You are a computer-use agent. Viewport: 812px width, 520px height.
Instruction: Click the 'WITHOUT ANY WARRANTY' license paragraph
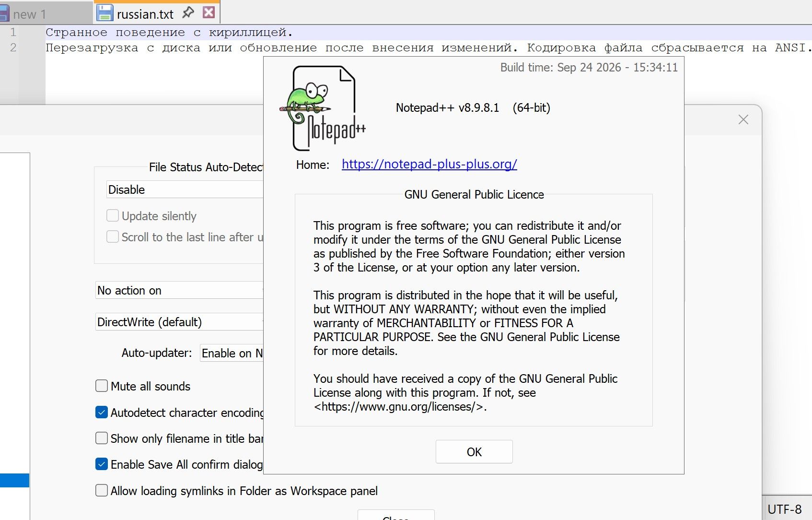pyautogui.click(x=467, y=323)
